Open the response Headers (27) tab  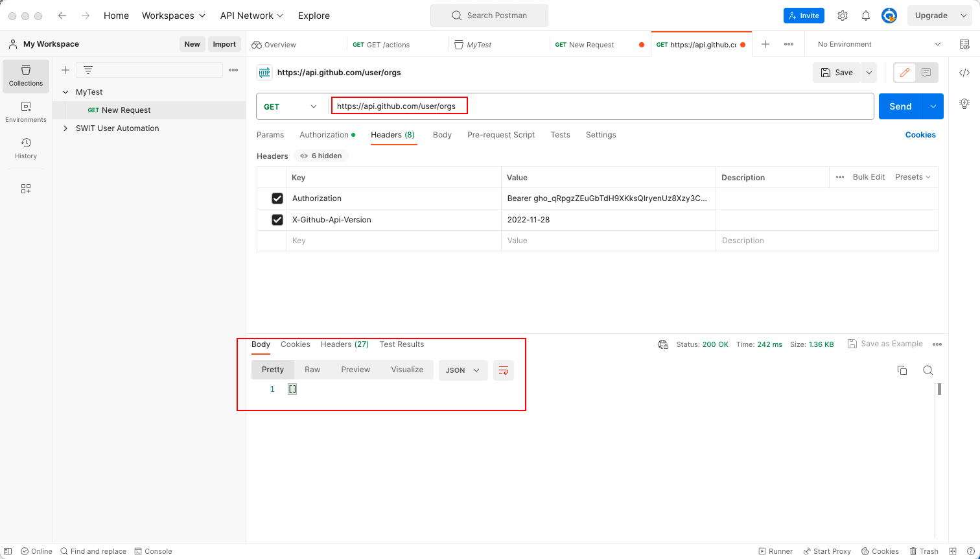345,344
